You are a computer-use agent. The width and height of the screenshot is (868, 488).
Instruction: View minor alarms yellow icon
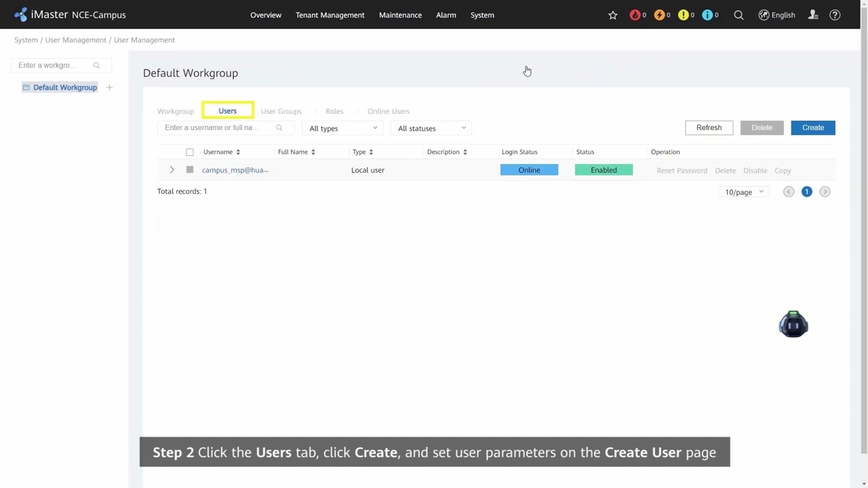tap(683, 15)
